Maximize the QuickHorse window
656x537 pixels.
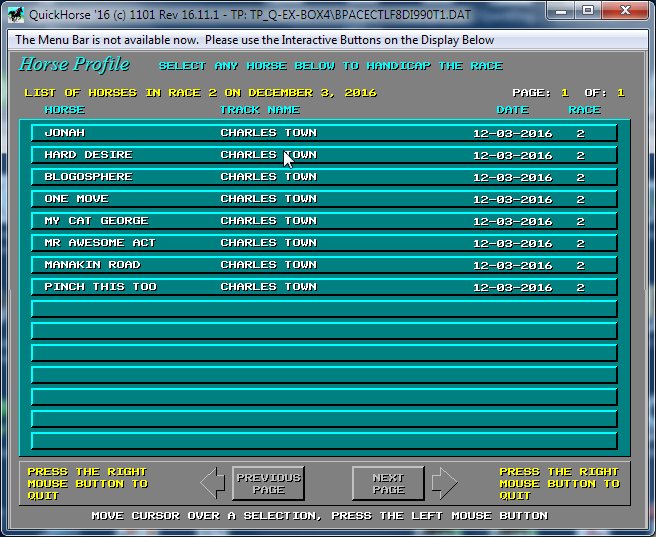coord(588,10)
